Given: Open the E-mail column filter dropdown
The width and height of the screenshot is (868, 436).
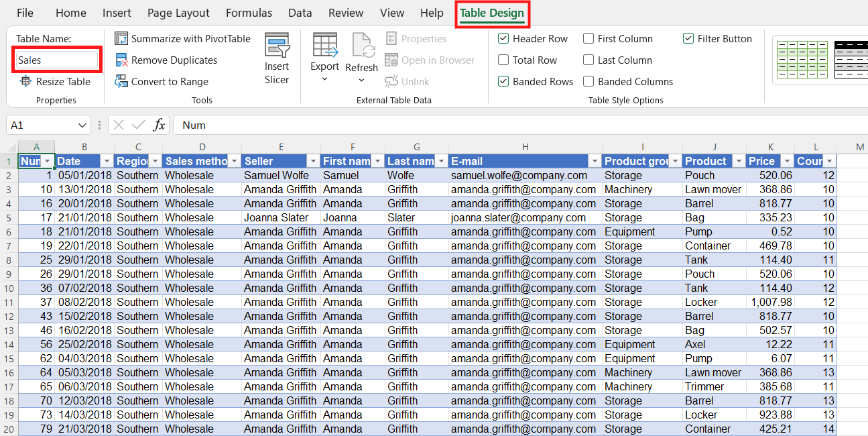Looking at the screenshot, I should point(594,162).
